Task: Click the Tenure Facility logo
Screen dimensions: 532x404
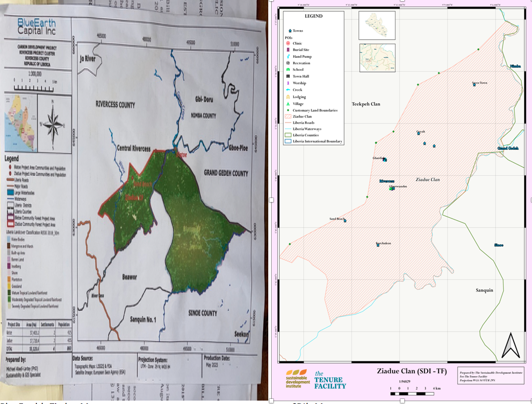Action: [x=330, y=380]
